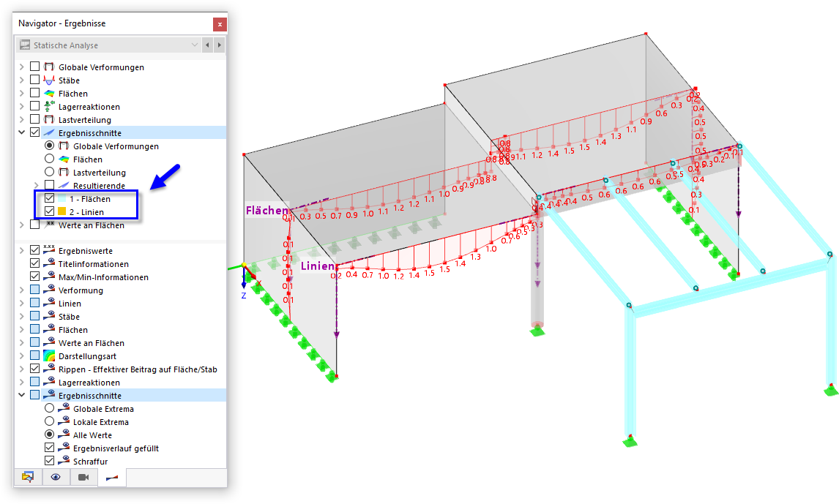Uncheck the Ergebnisschnitte checkbox in upper tree
The image size is (839, 504).
(x=35, y=132)
